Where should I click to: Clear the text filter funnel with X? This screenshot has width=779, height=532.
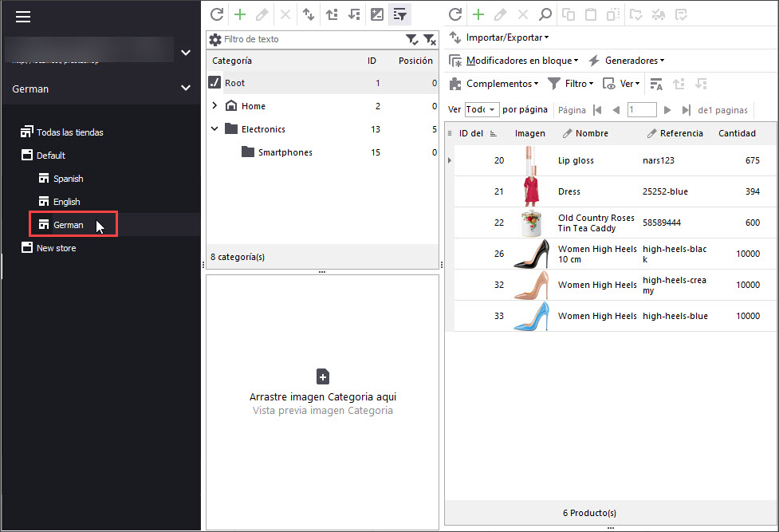click(x=430, y=39)
